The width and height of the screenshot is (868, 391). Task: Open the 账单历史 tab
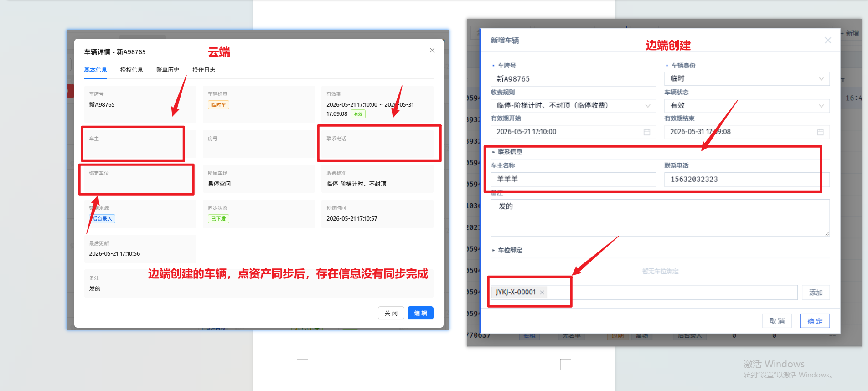point(168,70)
